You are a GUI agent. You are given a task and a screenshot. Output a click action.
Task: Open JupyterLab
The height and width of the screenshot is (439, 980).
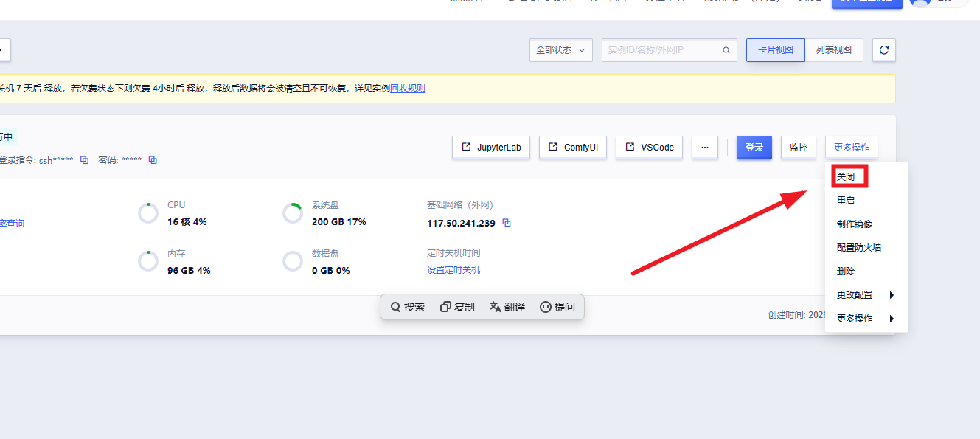(491, 148)
